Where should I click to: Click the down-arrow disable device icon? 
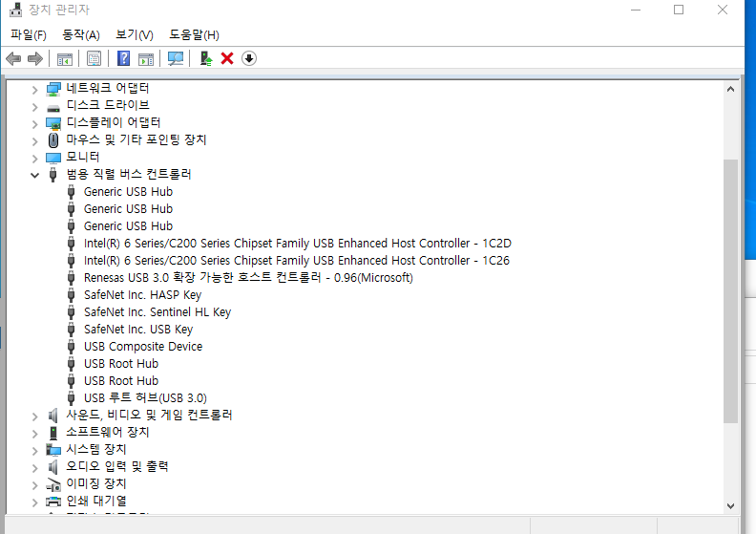(249, 59)
